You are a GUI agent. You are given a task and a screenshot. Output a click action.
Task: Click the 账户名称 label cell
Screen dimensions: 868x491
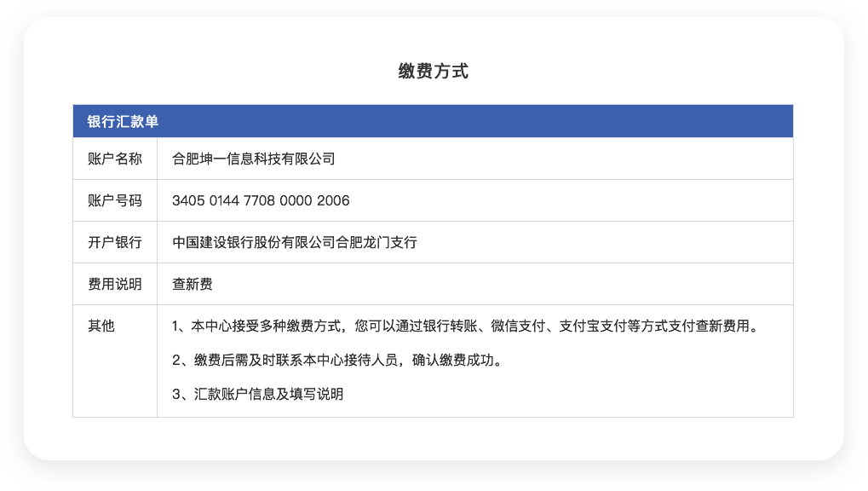(115, 159)
